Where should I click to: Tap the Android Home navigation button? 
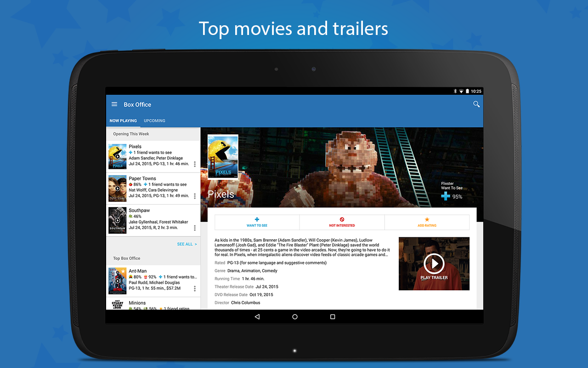[x=295, y=316]
